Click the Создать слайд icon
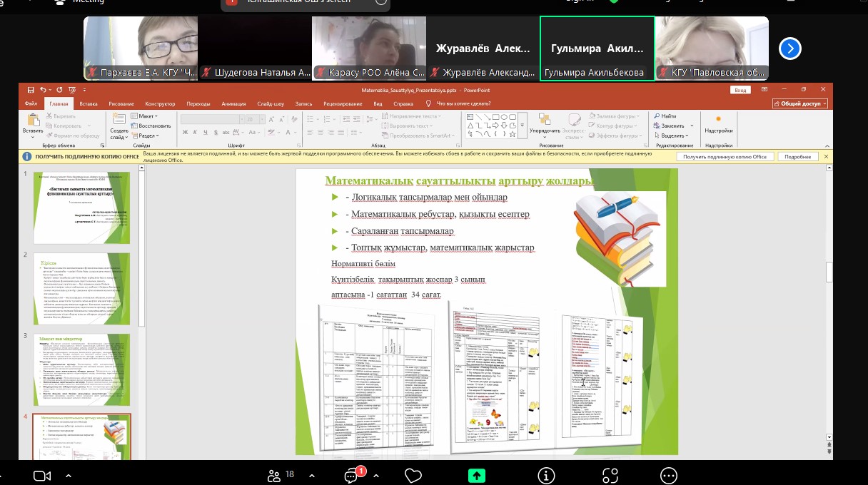The image size is (868, 485). click(119, 124)
